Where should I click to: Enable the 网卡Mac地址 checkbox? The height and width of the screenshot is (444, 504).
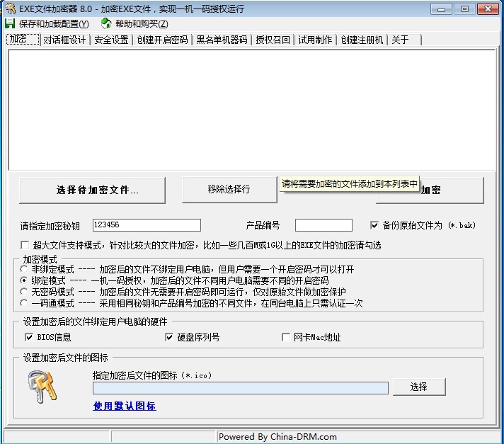pos(286,337)
